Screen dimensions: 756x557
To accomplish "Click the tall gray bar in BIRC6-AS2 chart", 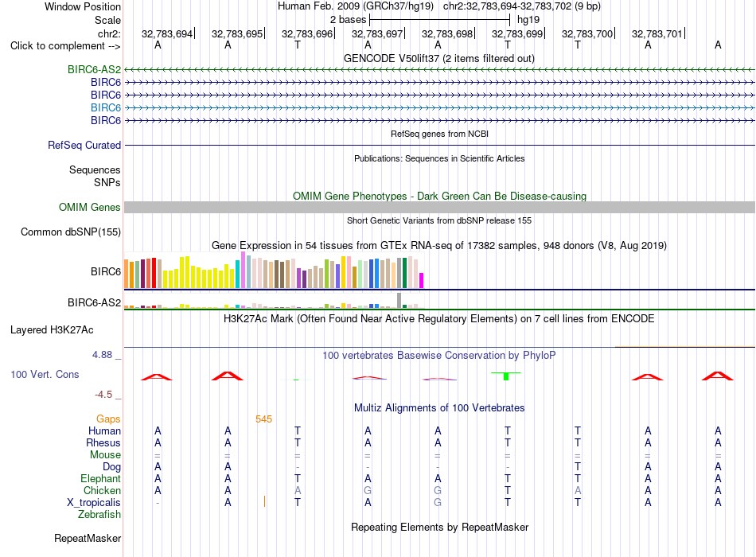I will 399,301.
